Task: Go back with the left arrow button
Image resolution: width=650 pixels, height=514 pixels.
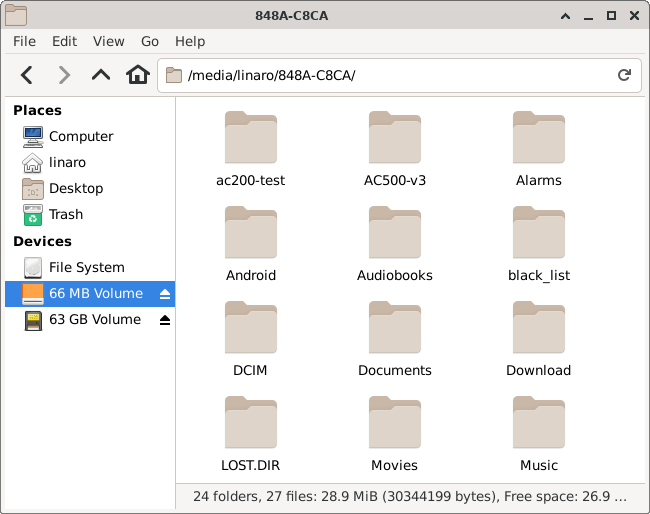Action: coord(27,75)
